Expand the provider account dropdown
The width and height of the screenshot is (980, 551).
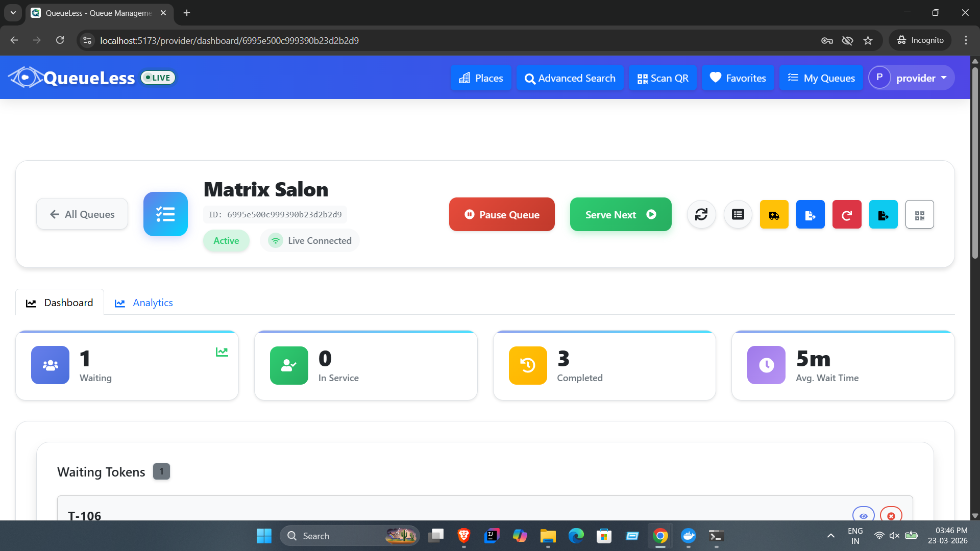point(911,78)
